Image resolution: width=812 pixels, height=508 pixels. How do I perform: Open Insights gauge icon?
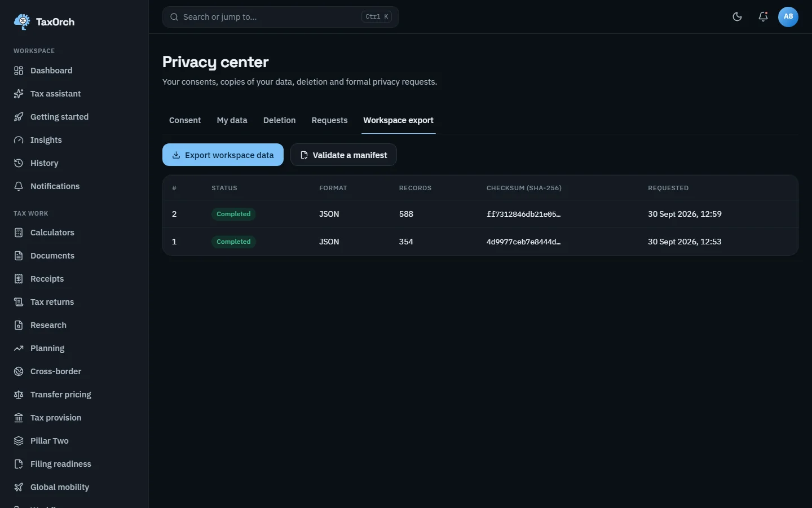coord(19,140)
